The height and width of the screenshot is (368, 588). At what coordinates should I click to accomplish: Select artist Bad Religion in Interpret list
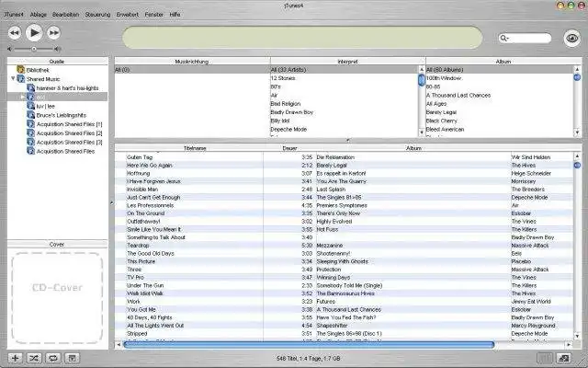(286, 104)
